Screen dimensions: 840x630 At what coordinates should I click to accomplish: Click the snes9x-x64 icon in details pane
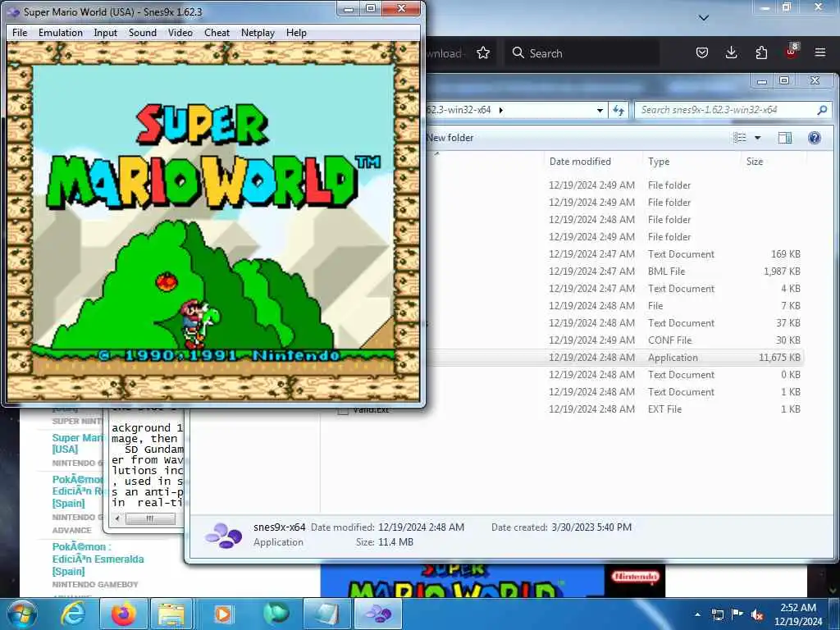[223, 535]
